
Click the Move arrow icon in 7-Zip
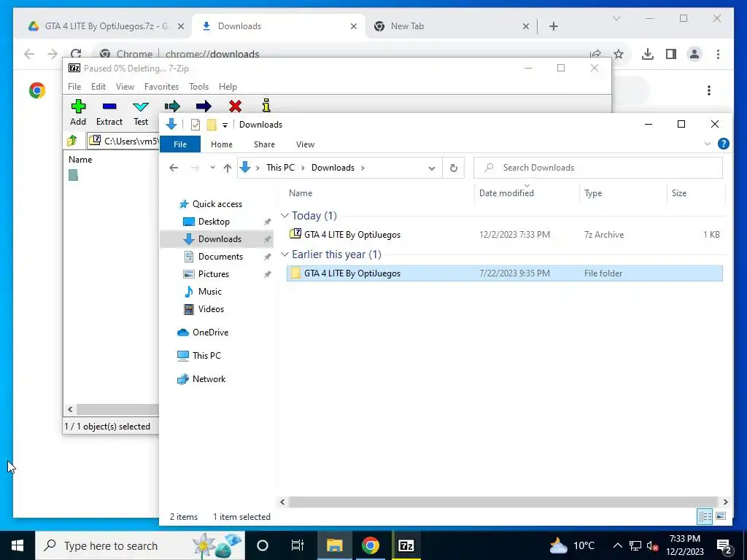pos(204,106)
